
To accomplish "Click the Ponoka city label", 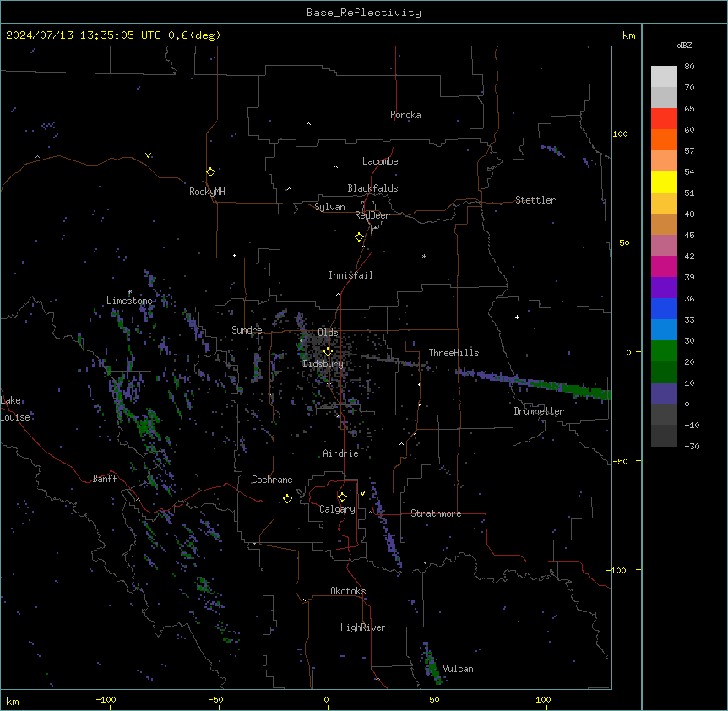I will [x=405, y=115].
